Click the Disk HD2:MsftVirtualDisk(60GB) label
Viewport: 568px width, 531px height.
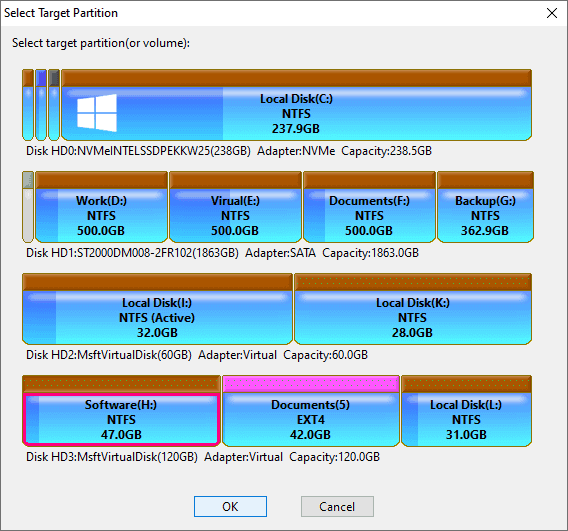pos(109,355)
